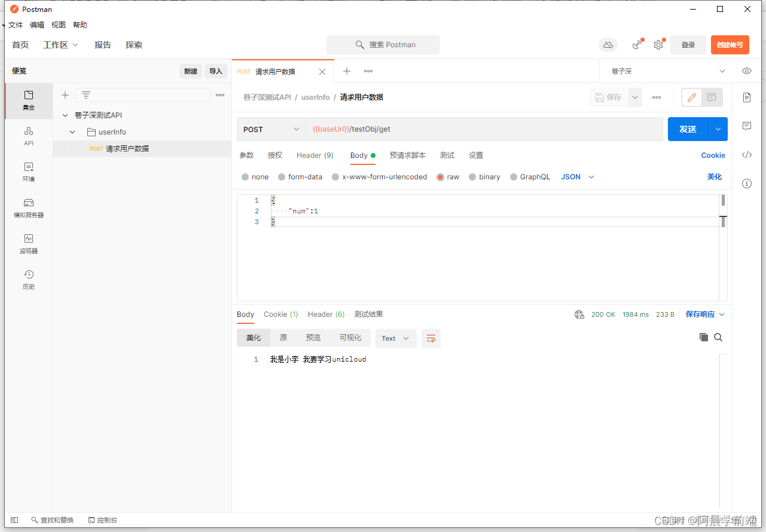Open the 文件 menu

pyautogui.click(x=16, y=25)
